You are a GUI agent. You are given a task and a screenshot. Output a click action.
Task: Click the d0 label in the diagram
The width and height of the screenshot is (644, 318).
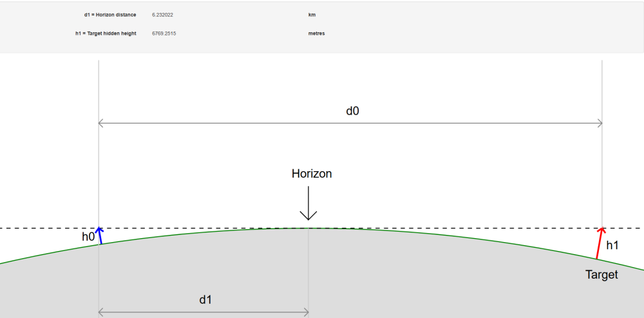tap(352, 111)
